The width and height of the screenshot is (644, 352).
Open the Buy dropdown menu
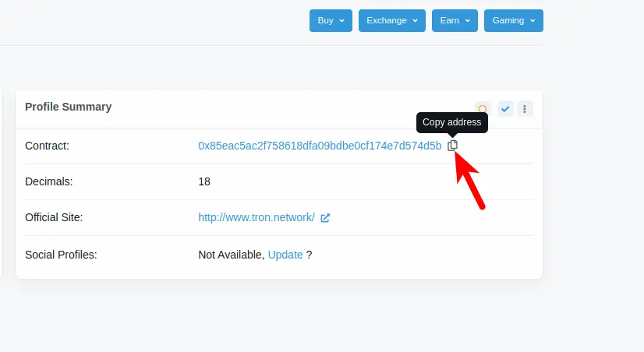pyautogui.click(x=331, y=21)
